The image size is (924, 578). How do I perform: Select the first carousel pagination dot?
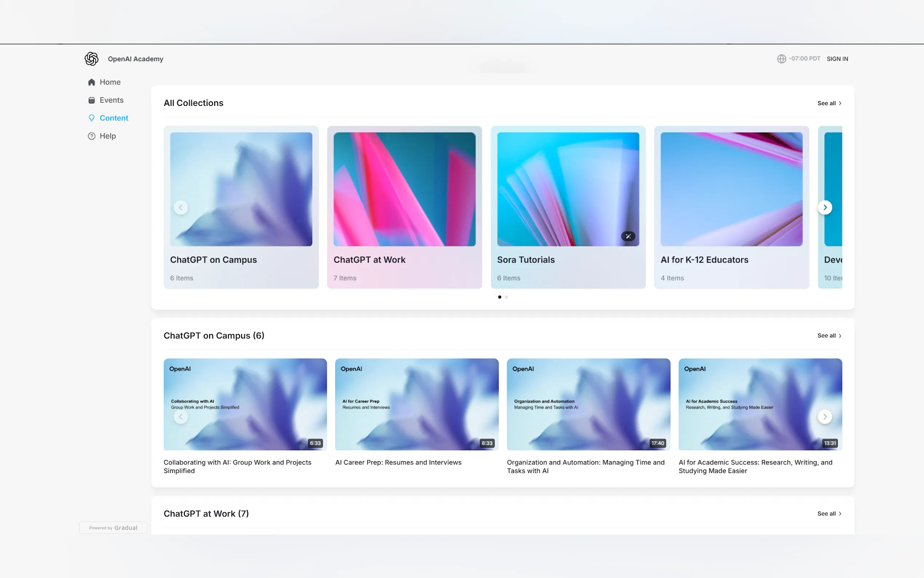point(499,297)
